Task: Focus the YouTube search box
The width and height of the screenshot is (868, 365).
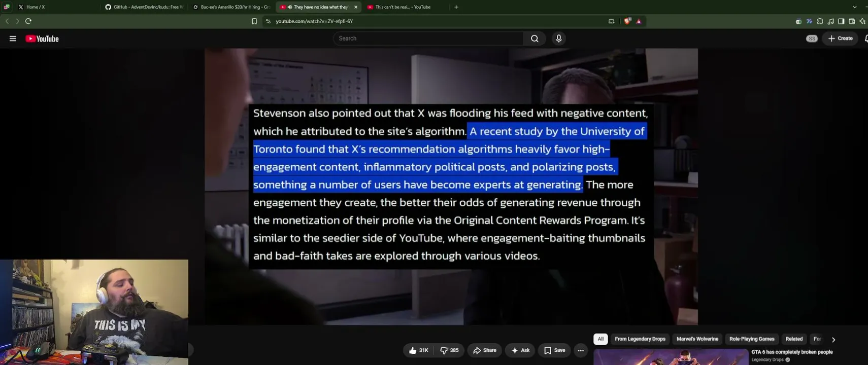Action: click(429, 39)
